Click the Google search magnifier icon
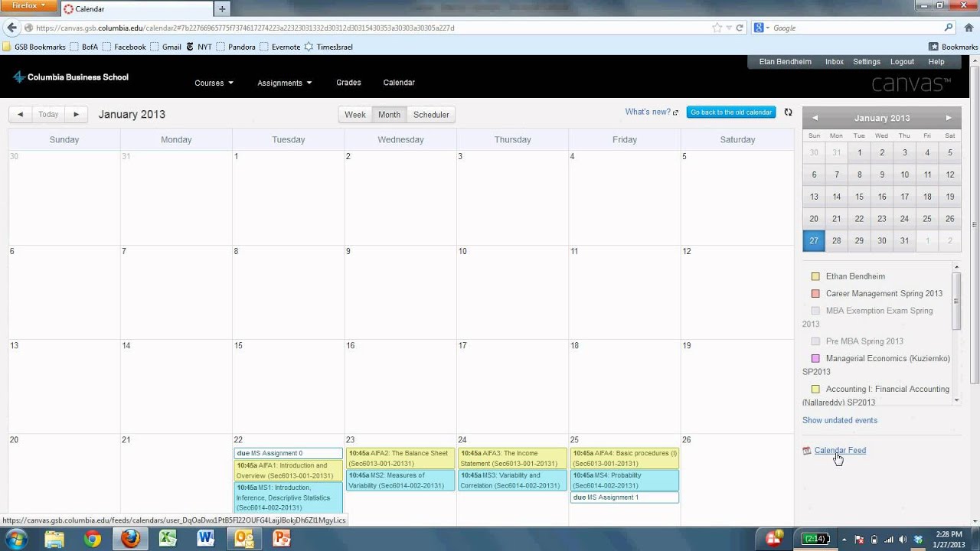The image size is (980, 551). pyautogui.click(x=949, y=28)
